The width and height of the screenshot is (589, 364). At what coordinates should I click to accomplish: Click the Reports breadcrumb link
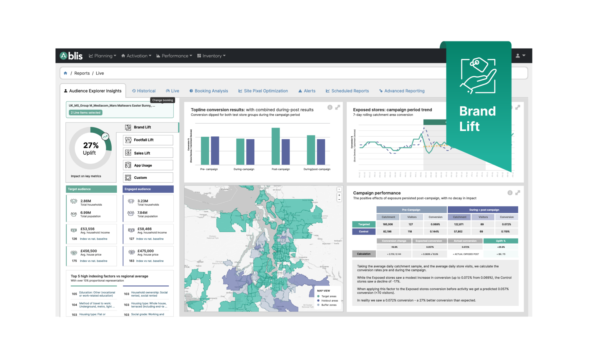click(82, 73)
